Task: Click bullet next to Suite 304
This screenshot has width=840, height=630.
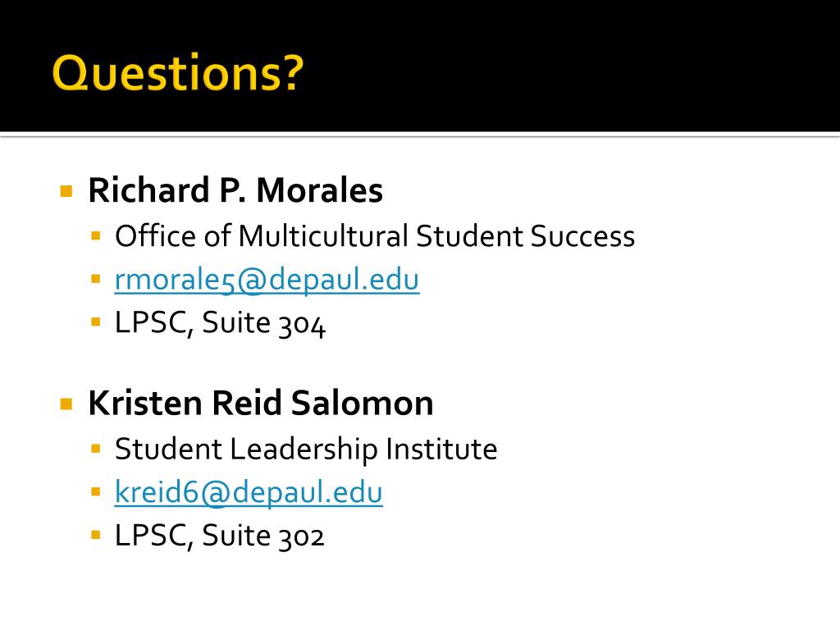Action: click(96, 322)
